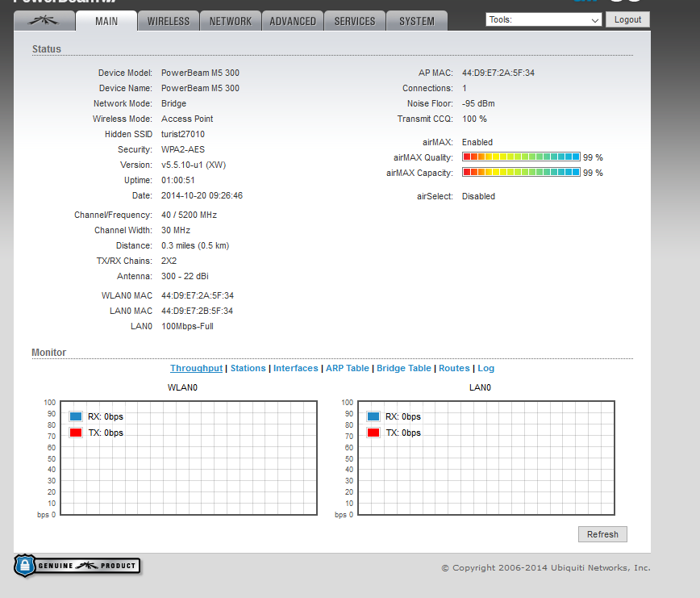Viewport: 700px width, 598px height.
Task: Go to the SERVICES tab
Action: (x=355, y=21)
